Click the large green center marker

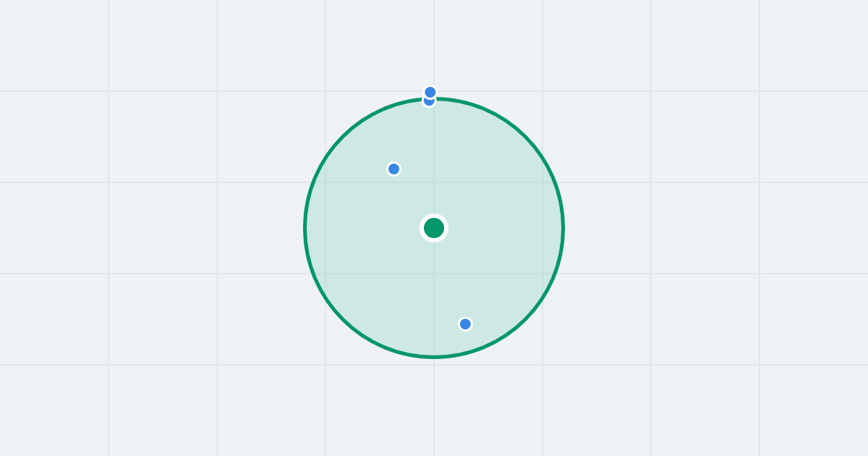(434, 228)
